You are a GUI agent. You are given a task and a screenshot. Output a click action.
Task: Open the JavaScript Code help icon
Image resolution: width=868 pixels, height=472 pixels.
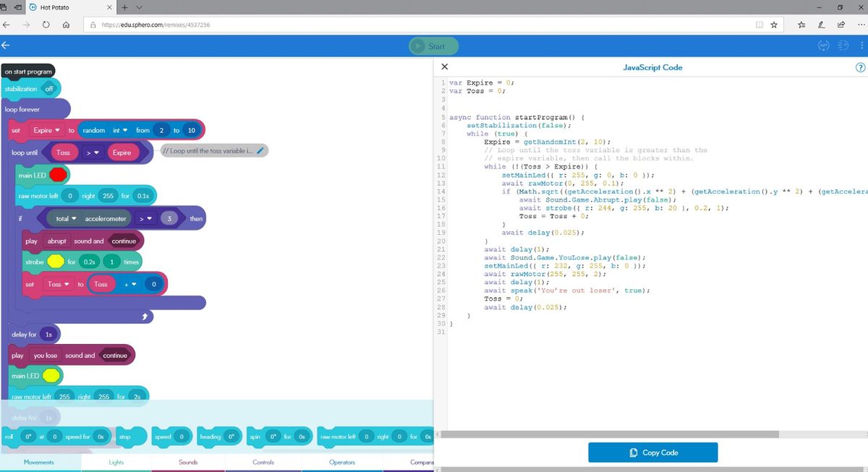tap(860, 67)
